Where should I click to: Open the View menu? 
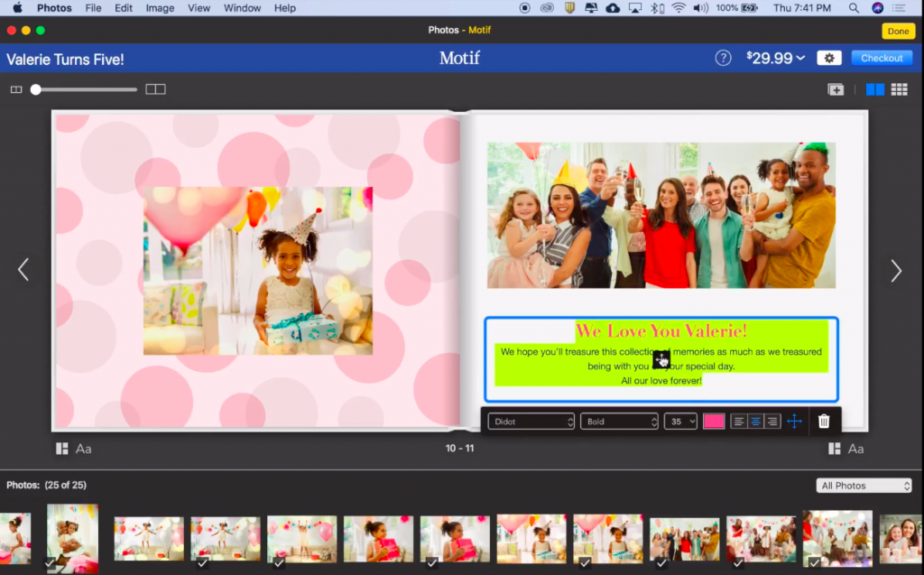point(199,8)
